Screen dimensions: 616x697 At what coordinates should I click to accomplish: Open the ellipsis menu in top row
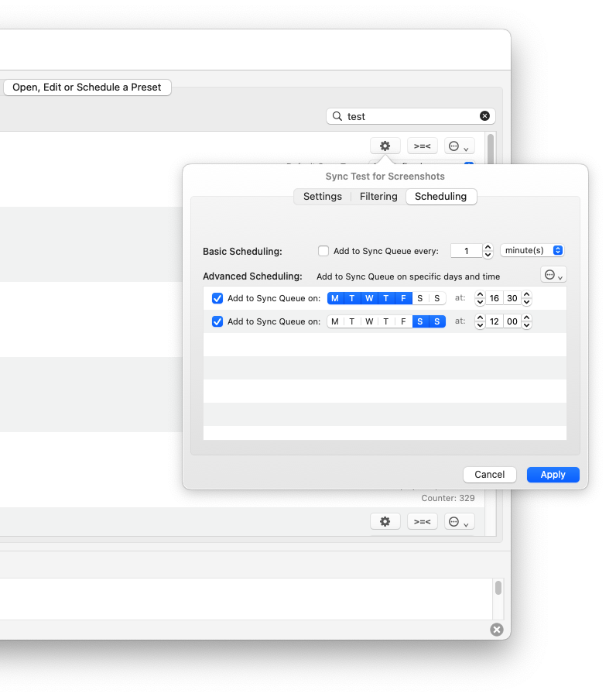coord(459,146)
